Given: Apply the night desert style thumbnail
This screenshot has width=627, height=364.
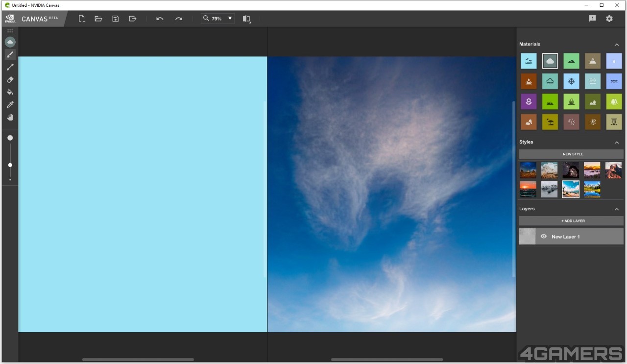Looking at the screenshot, I should click(x=528, y=170).
